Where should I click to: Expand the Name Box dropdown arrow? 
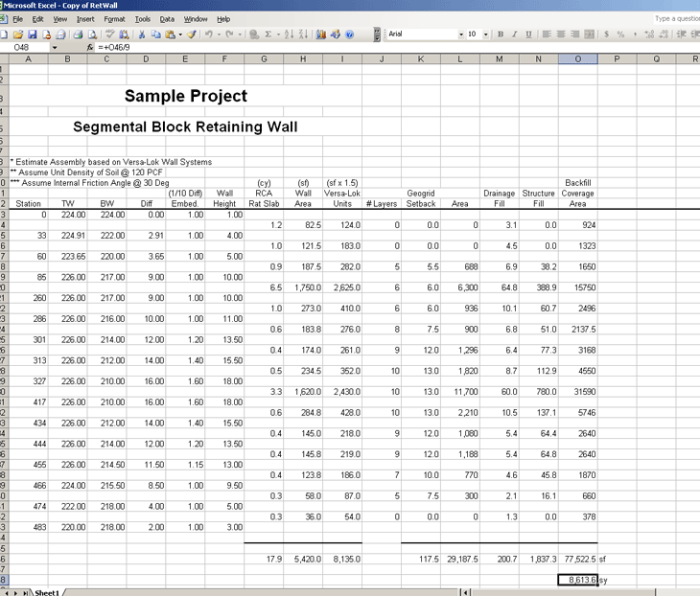(x=54, y=47)
